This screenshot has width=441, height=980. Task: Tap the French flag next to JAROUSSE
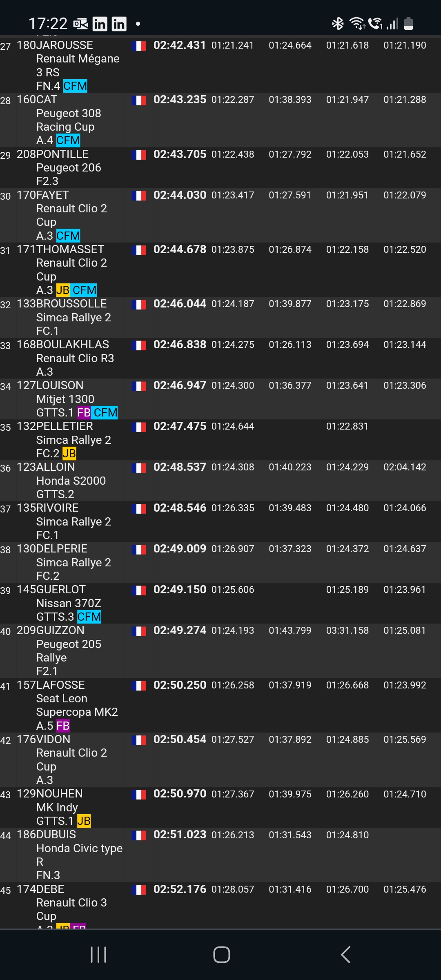(139, 46)
